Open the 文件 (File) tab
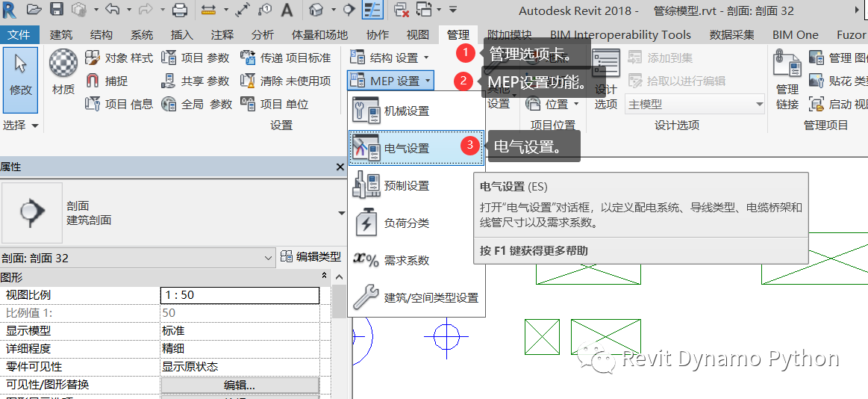Image resolution: width=868 pixels, height=399 pixels. click(x=19, y=35)
